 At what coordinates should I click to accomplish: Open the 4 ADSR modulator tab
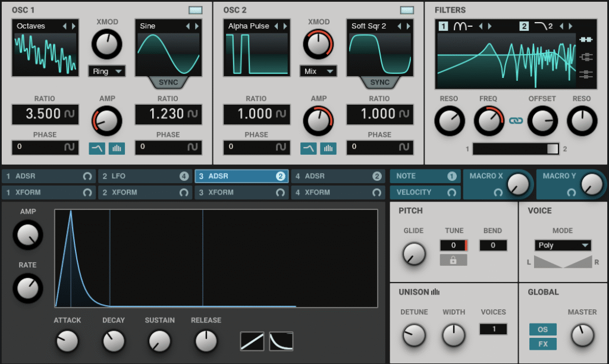(338, 176)
